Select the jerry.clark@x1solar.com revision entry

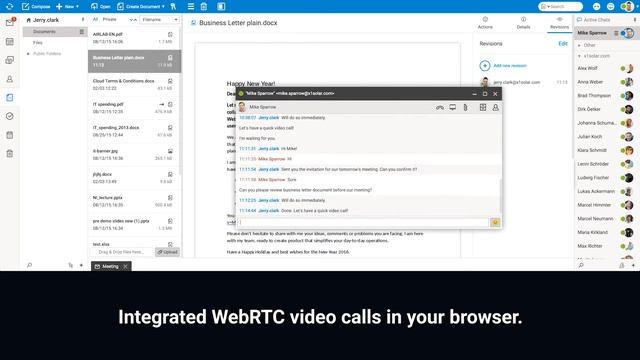[524, 82]
